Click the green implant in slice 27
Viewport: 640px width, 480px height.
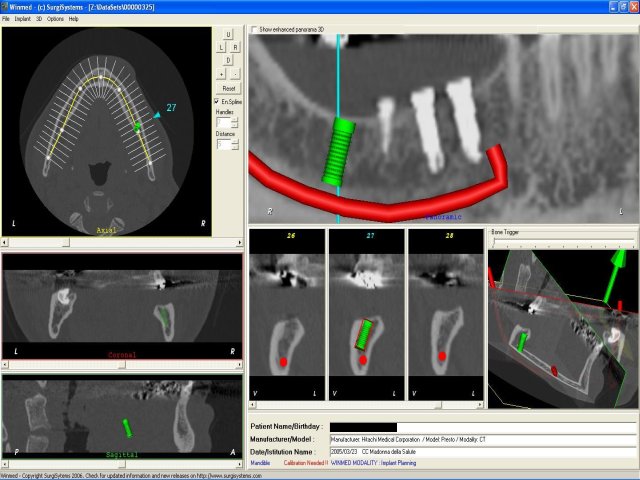(364, 335)
